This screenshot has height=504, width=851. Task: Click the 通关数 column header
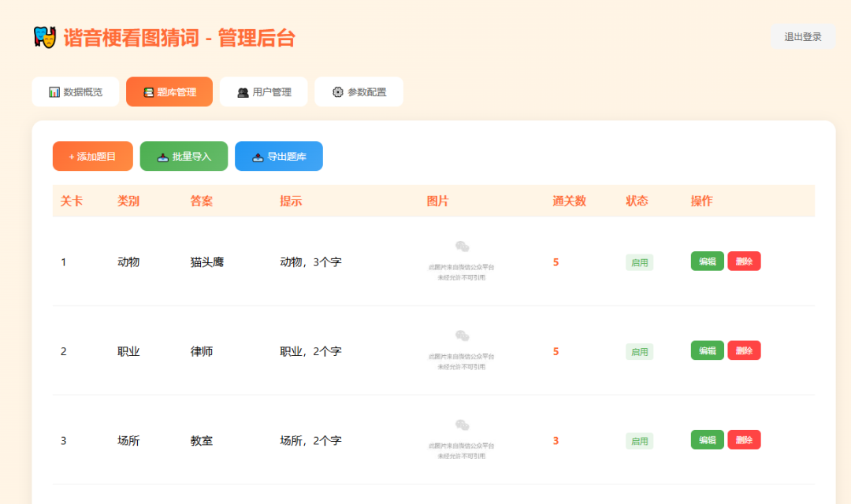point(570,202)
